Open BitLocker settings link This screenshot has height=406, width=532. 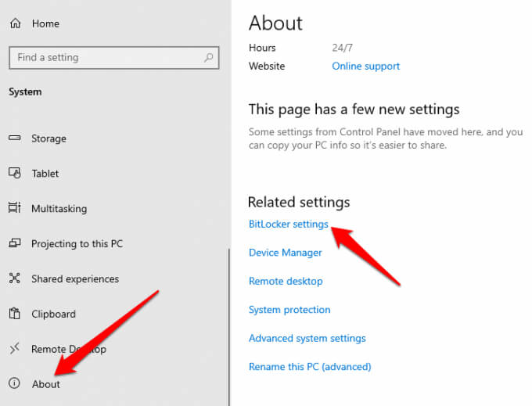(288, 225)
